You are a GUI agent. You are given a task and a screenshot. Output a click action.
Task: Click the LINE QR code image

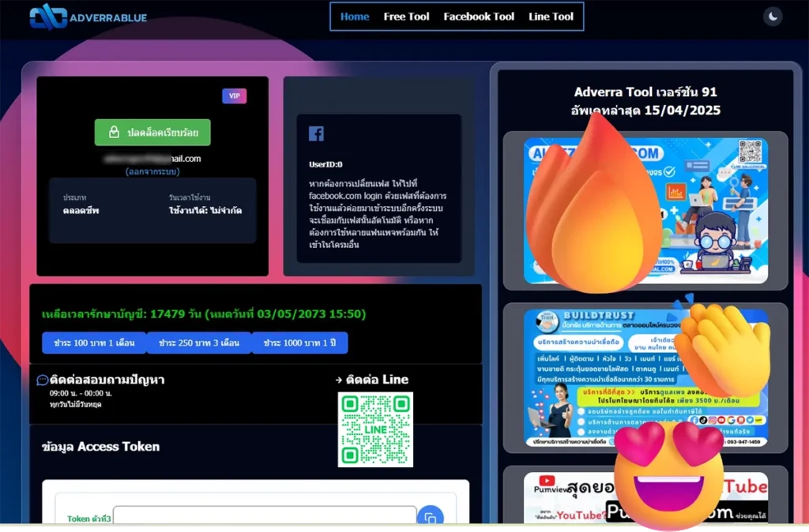point(375,429)
